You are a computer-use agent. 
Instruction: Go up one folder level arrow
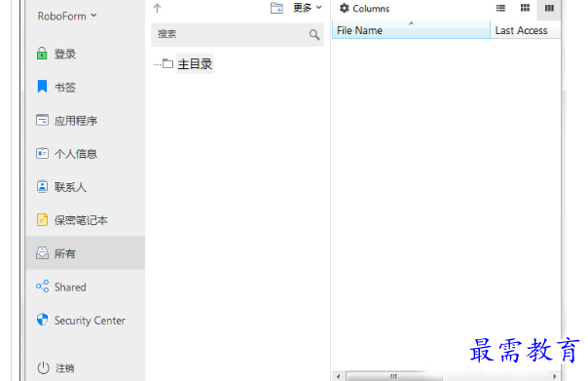157,8
